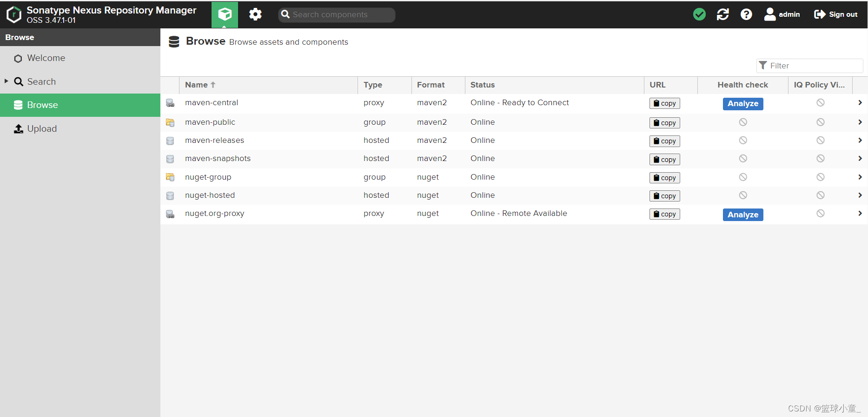Open the nuget-hosted repository name
The width and height of the screenshot is (868, 417).
[x=210, y=195]
